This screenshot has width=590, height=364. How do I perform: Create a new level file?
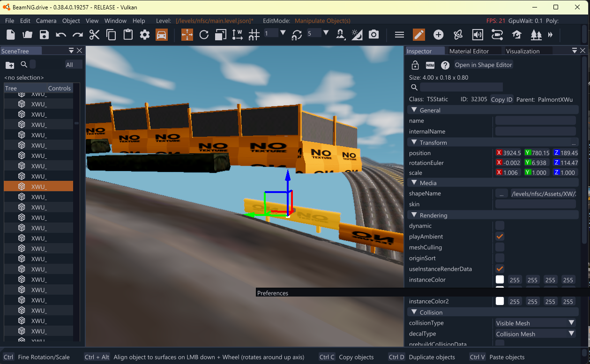click(x=11, y=35)
